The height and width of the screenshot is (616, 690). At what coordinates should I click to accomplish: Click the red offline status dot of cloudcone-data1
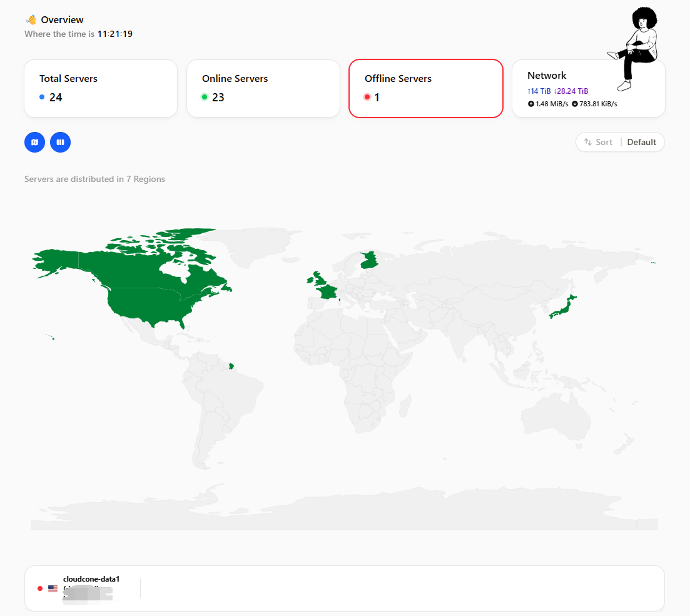40,588
